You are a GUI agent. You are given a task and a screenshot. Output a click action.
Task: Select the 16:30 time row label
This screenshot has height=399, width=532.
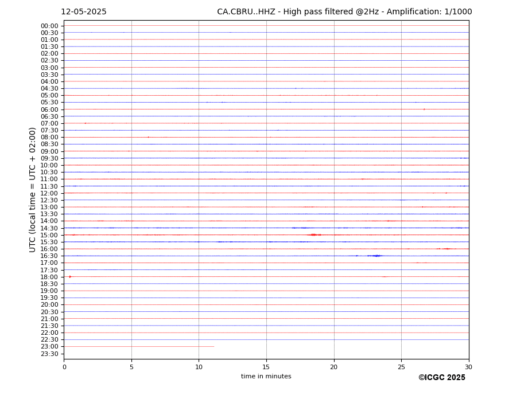point(49,256)
